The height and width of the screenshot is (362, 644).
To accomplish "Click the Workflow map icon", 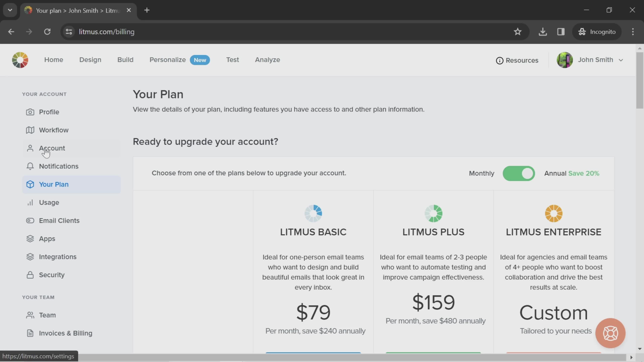I will [x=30, y=130].
